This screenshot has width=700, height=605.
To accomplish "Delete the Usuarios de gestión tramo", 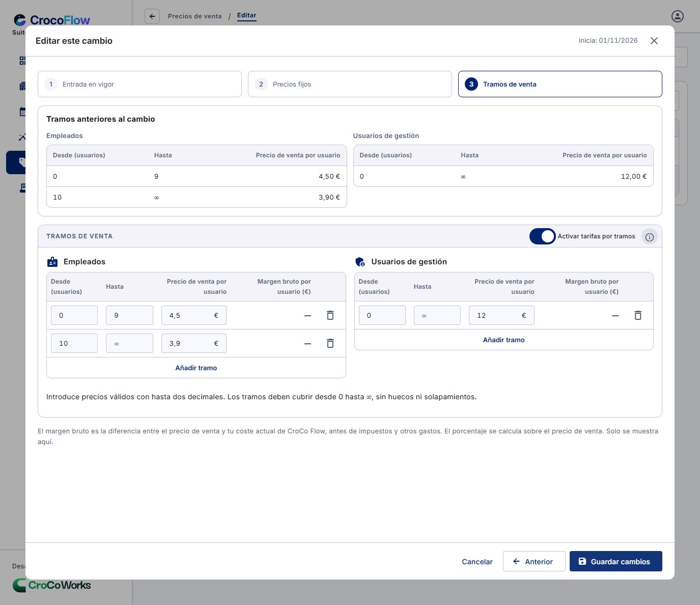I will pyautogui.click(x=638, y=315).
